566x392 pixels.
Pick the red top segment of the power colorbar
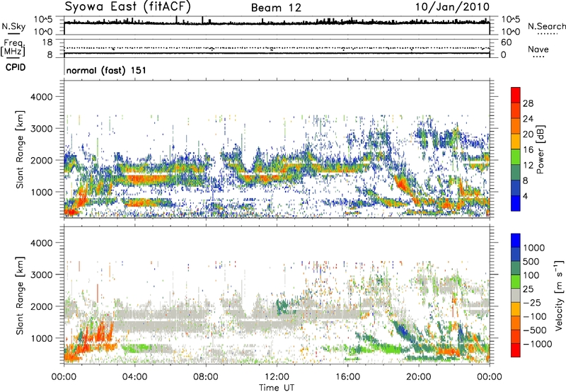pos(516,95)
